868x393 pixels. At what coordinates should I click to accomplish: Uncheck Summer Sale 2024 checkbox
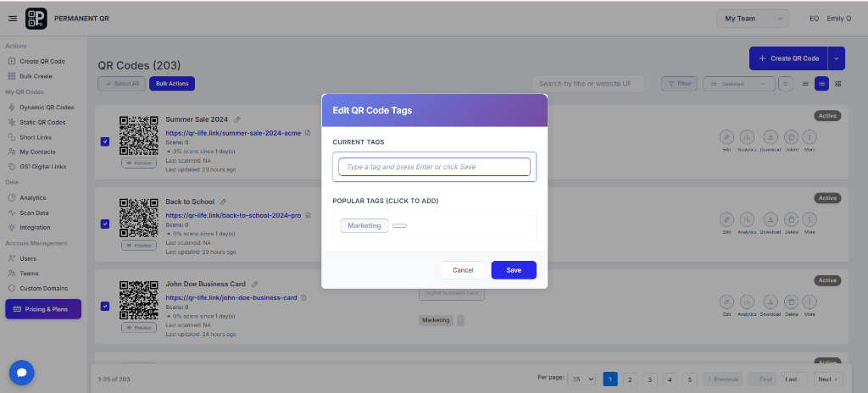[105, 141]
